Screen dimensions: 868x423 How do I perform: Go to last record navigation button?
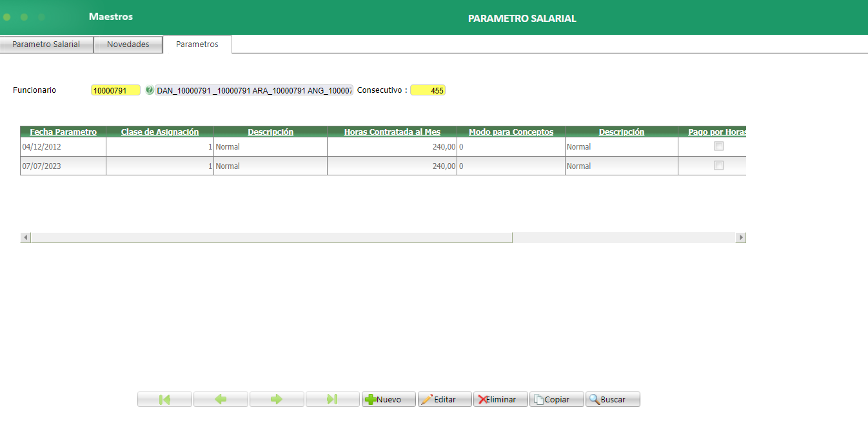coord(333,399)
